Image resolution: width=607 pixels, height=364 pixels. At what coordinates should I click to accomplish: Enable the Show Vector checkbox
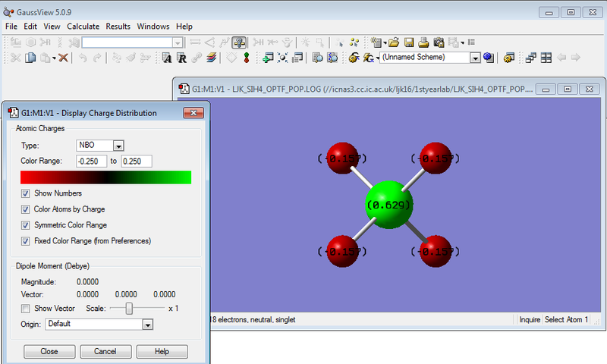tap(26, 309)
